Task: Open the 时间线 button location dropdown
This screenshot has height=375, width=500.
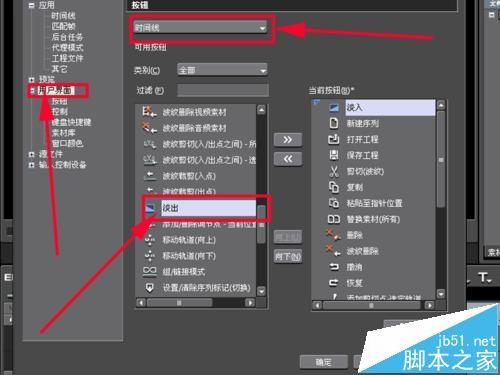Action: click(200, 28)
